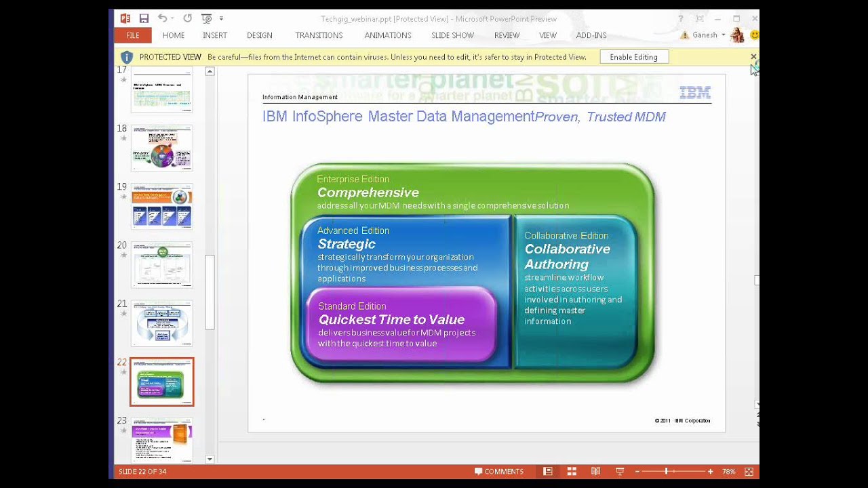Click the IBM logo on the slide
Viewport: 868px width, 488px height.
695,93
